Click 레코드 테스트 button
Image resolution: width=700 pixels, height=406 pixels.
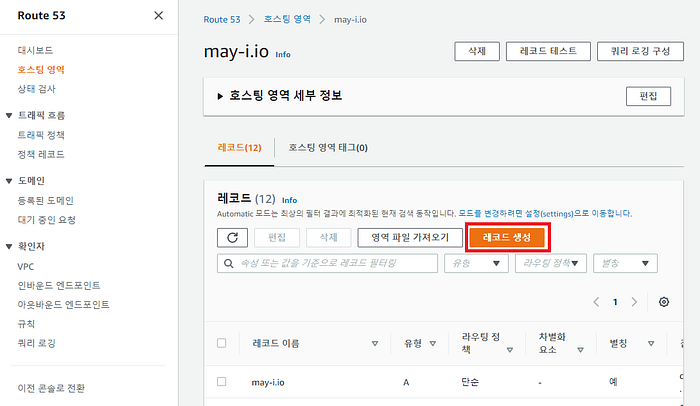(x=548, y=51)
